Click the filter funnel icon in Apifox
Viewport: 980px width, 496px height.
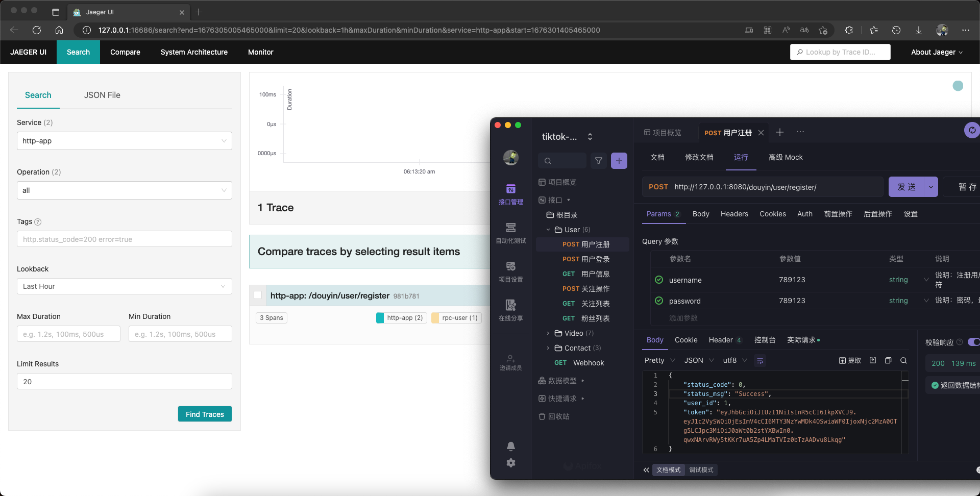[x=598, y=161]
